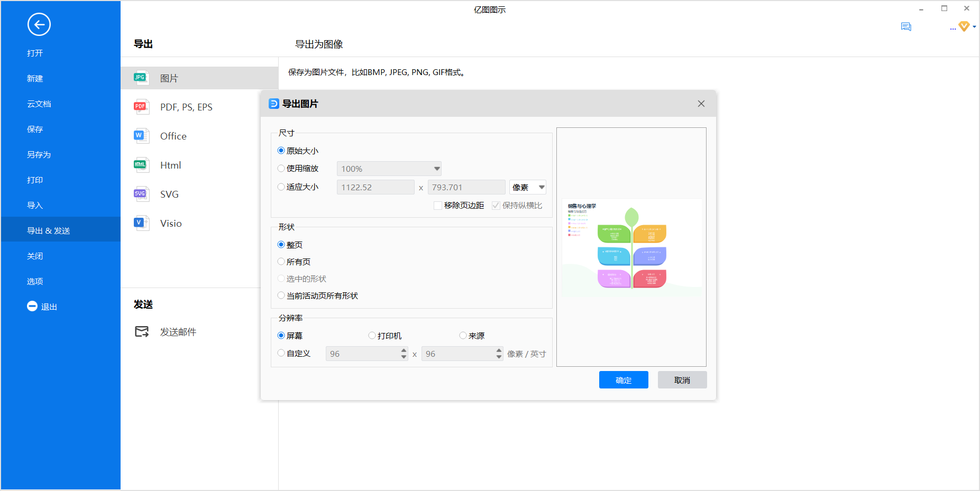Decrease vertical DPI with down stepper arrow
Image resolution: width=980 pixels, height=491 pixels.
(x=499, y=357)
